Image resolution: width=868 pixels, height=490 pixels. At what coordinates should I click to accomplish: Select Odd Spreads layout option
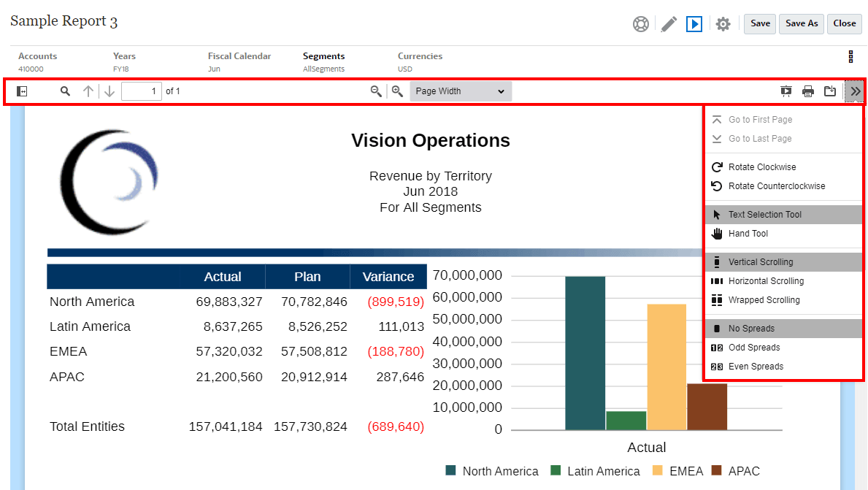pyautogui.click(x=753, y=348)
